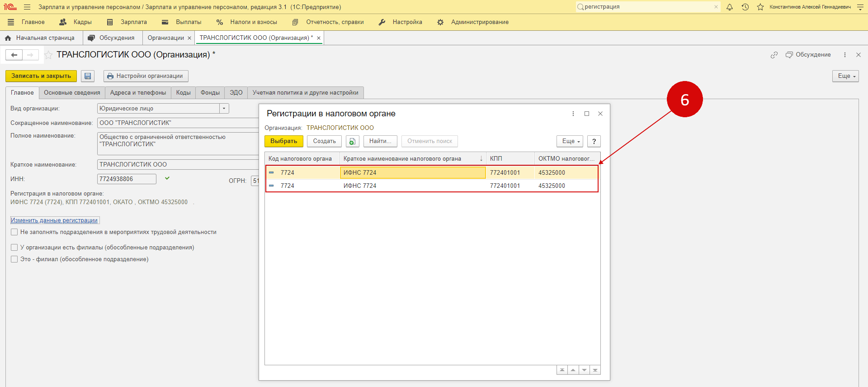Open the Зарплата menu
Image resolution: width=868 pixels, height=387 pixels.
point(127,22)
